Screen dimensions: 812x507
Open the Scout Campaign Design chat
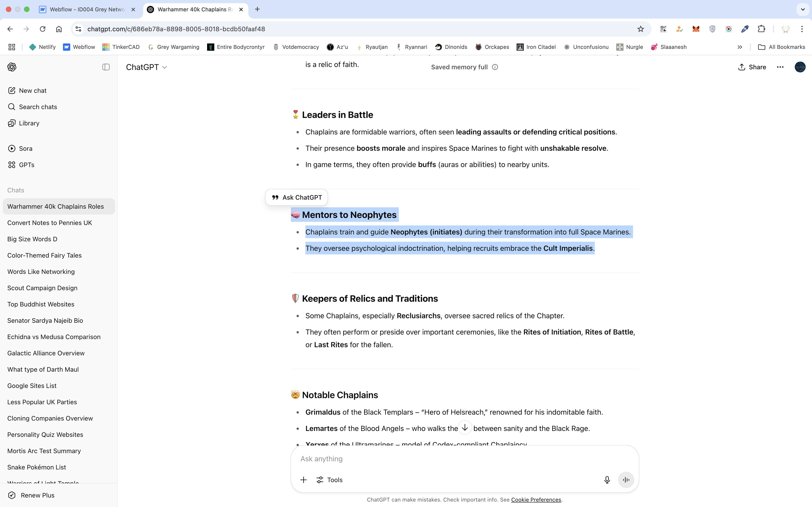pos(42,288)
